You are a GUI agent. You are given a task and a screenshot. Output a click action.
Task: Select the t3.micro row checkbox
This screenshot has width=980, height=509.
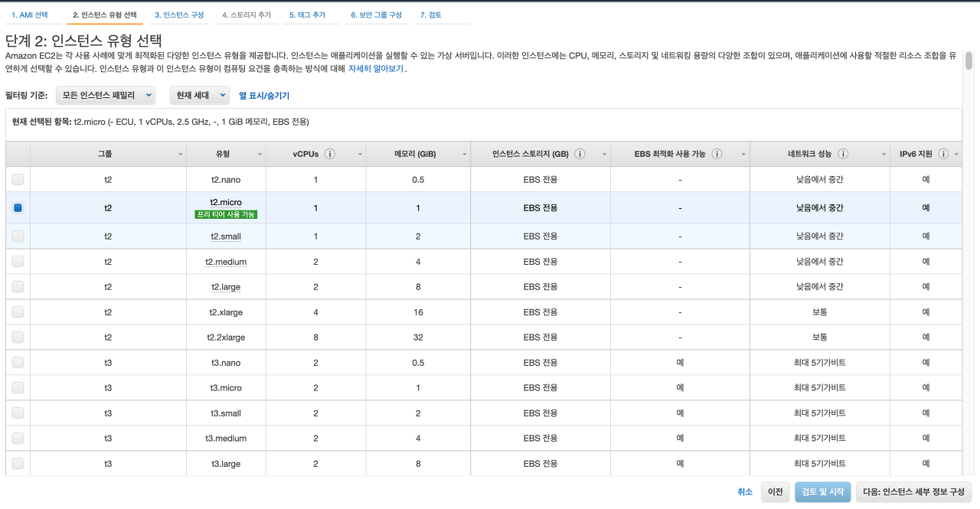coord(18,387)
